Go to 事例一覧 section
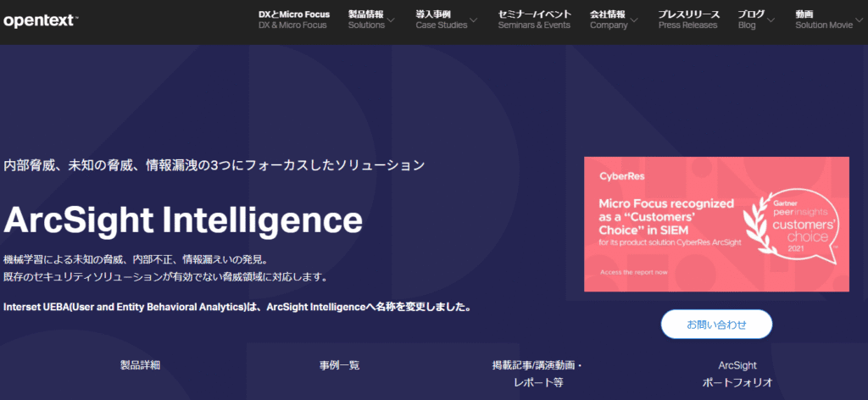This screenshot has width=868, height=400. 339,365
